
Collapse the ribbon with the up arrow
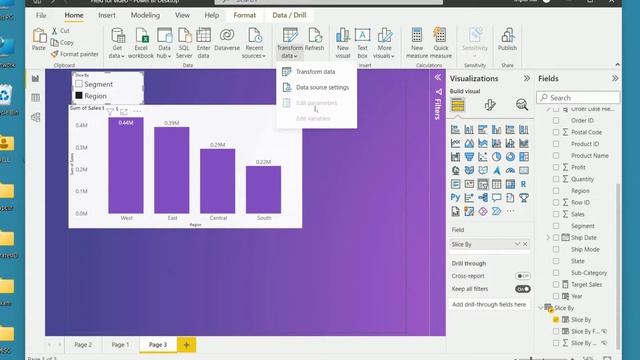point(617,64)
